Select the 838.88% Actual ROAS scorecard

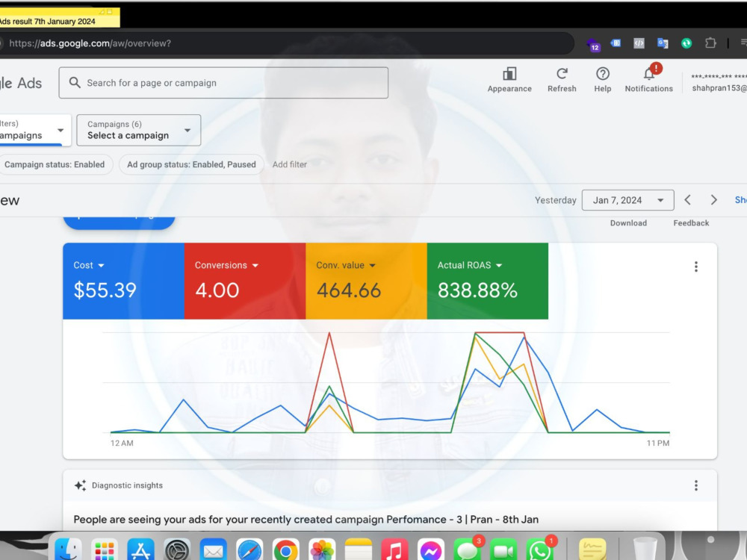click(487, 281)
